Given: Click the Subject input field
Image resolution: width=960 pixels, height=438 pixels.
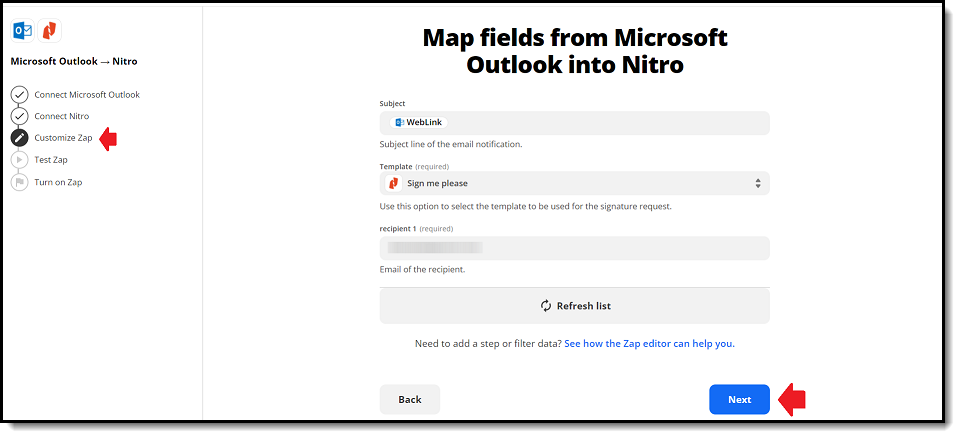Looking at the screenshot, I should click(574, 123).
